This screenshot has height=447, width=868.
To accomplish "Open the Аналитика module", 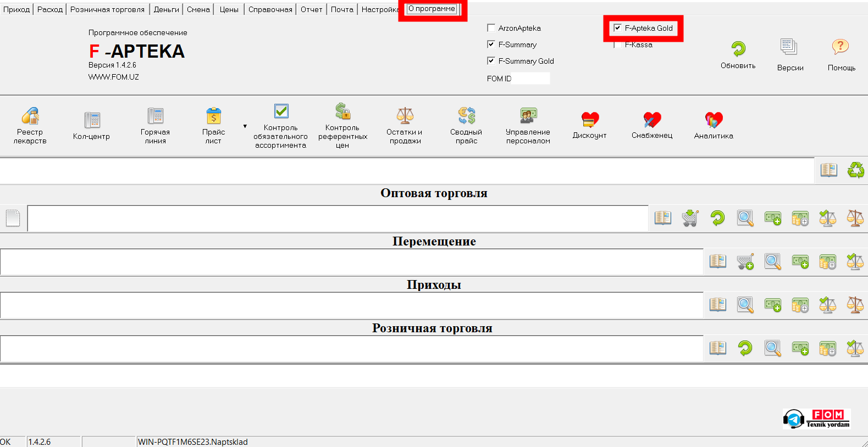I will pos(714,125).
